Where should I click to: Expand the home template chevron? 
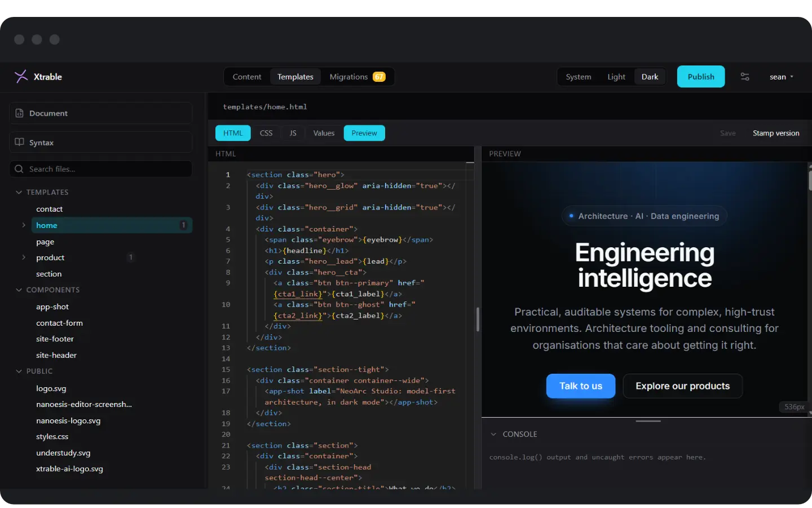pos(24,225)
